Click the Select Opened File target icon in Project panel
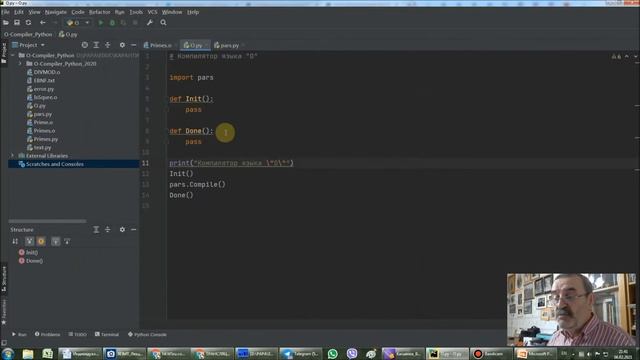640x360 pixels. click(84, 45)
